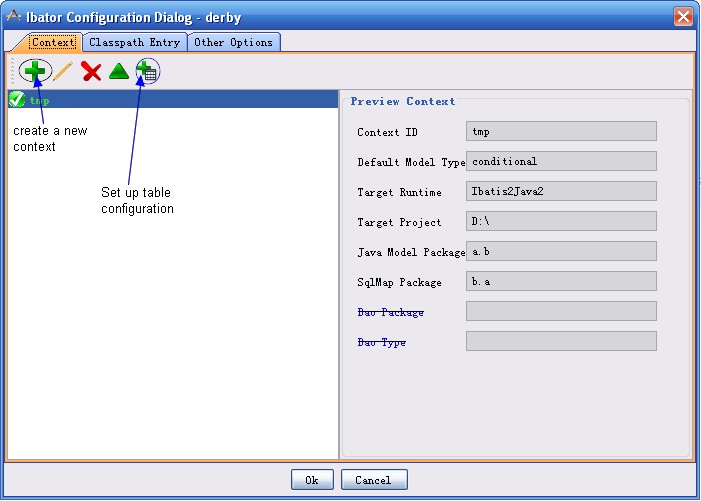The width and height of the screenshot is (701, 501).
Task: Click the green plus create context icon
Action: (x=35, y=71)
